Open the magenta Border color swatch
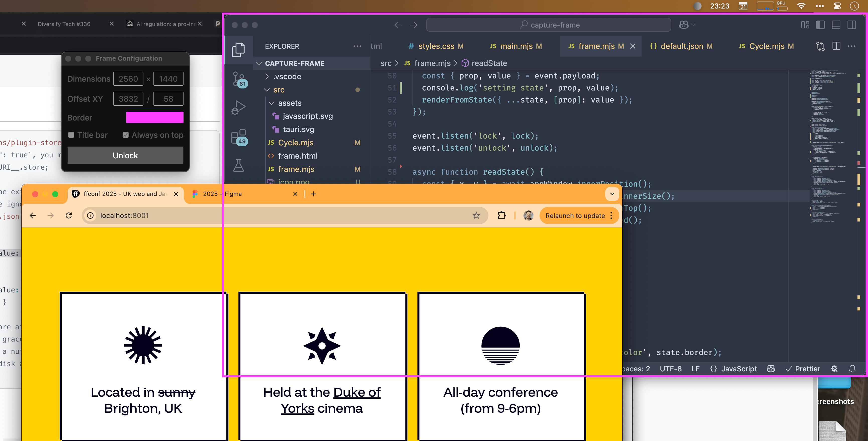Image resolution: width=868 pixels, height=441 pixels. pyautogui.click(x=155, y=118)
